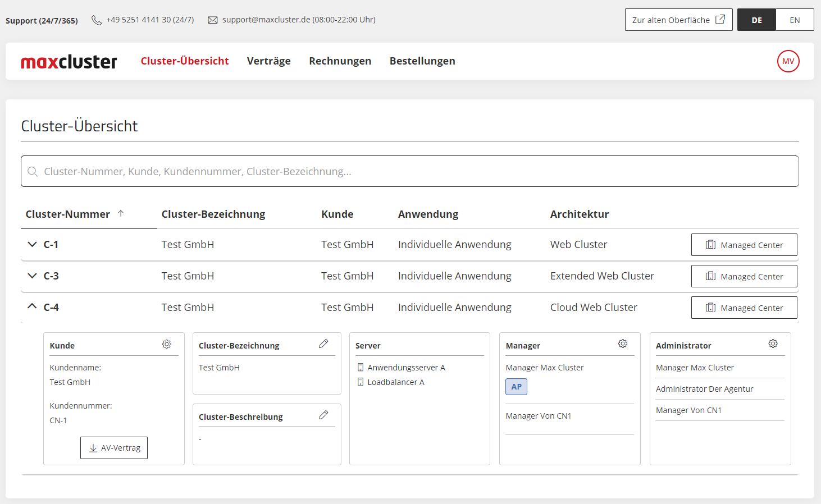Switch language to EN
Screen dimensions: 821x504
pyautogui.click(x=795, y=20)
